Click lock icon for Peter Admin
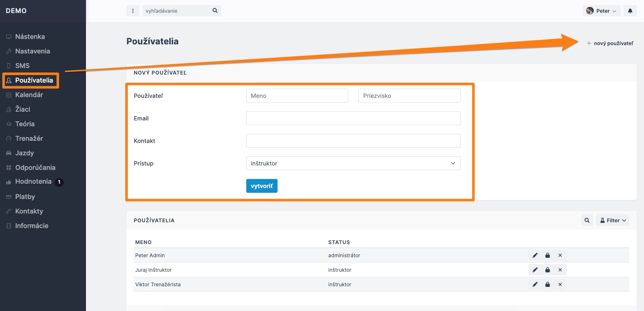 point(547,255)
